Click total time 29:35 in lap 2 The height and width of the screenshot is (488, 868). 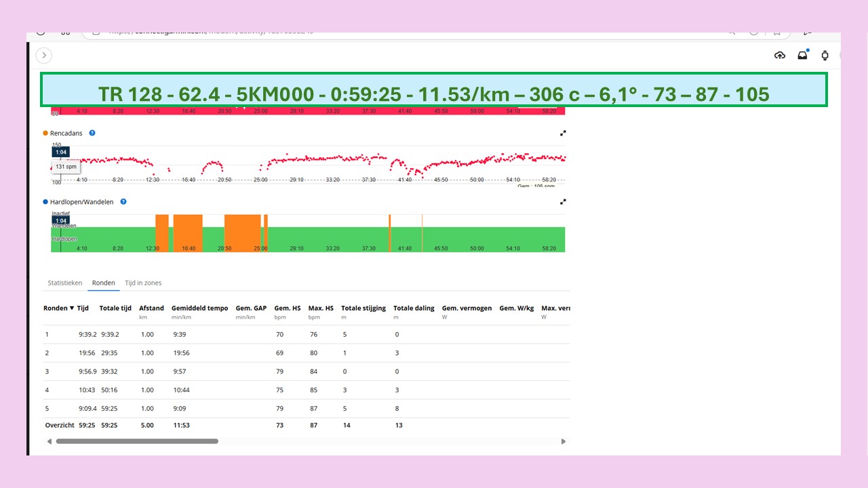(x=109, y=352)
